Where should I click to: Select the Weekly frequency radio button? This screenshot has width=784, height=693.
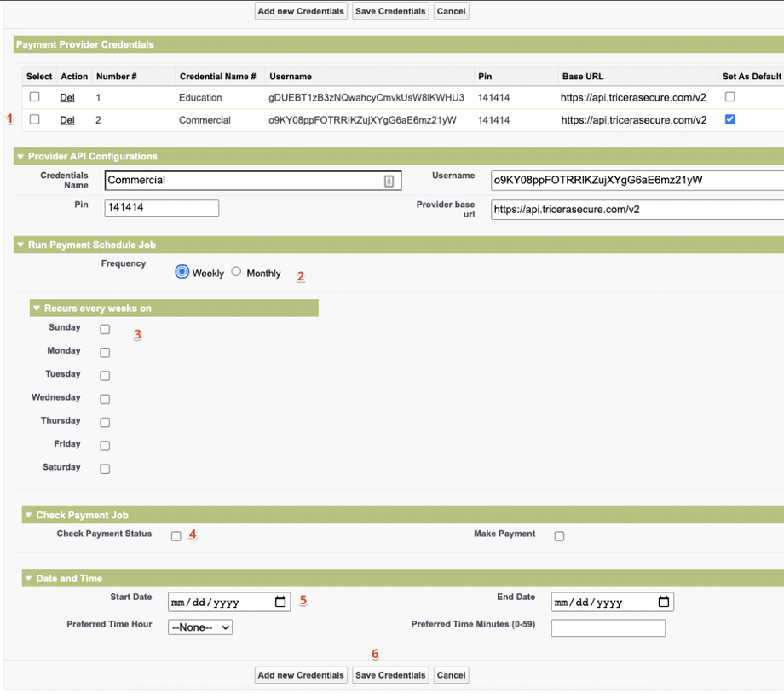click(x=182, y=272)
